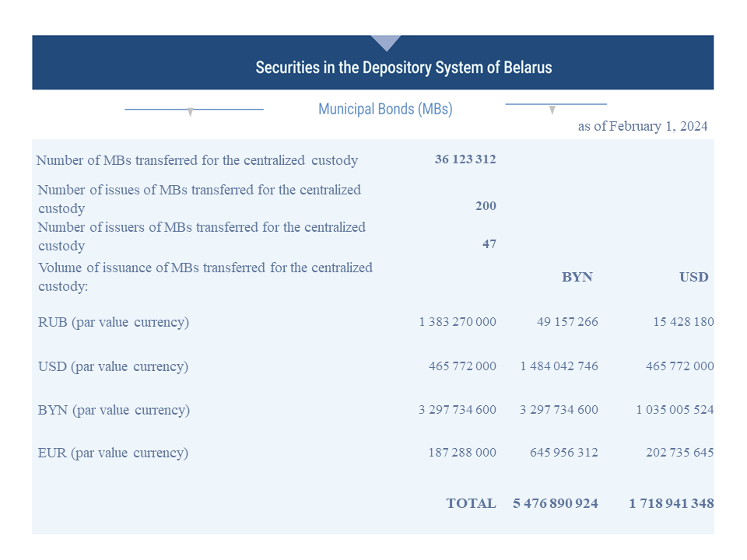Select the TOTAL label

pos(472,503)
